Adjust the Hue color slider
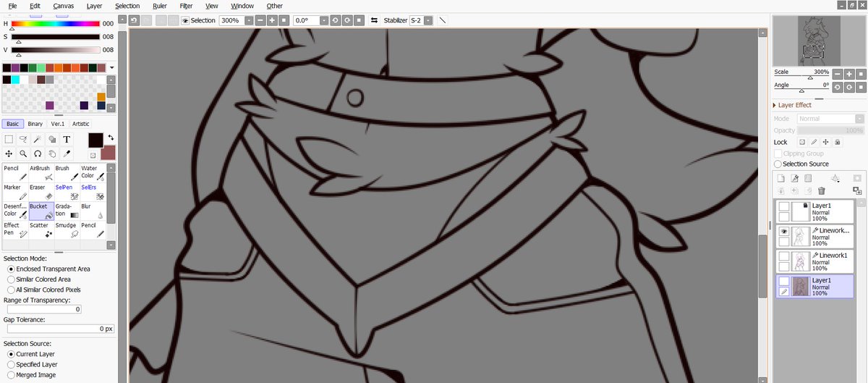The height and width of the screenshot is (383, 868). pos(55,23)
